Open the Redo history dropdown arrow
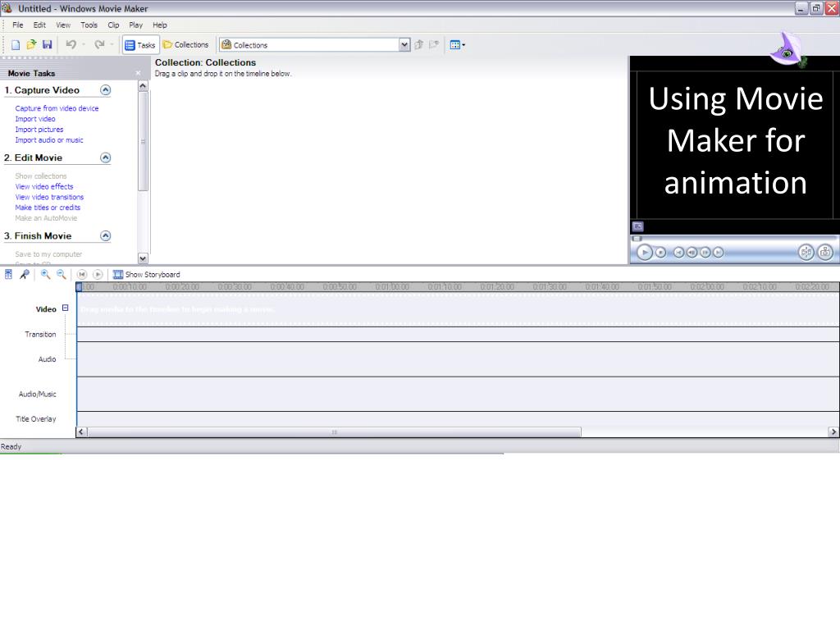 [x=112, y=45]
